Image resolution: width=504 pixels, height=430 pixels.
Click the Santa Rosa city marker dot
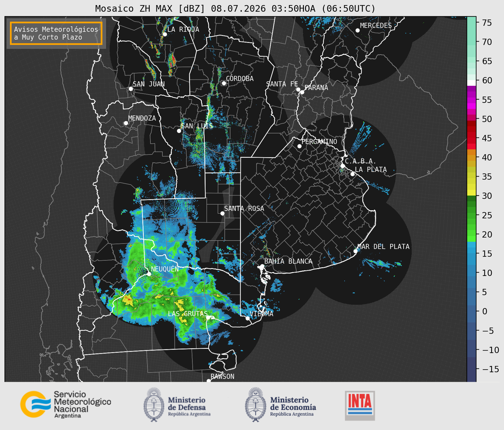pos(222,213)
